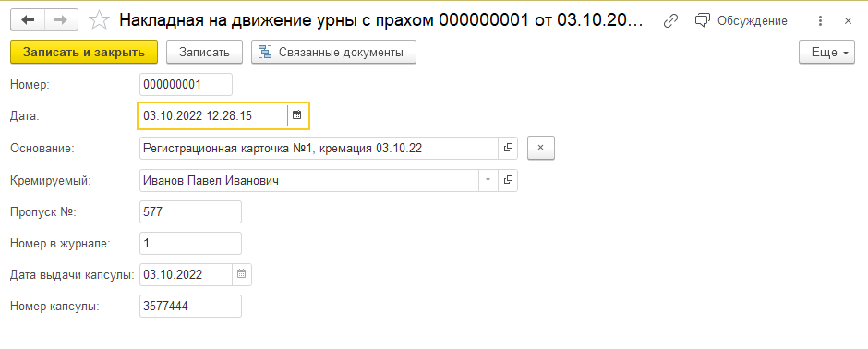Open the three-dot options menu
The height and width of the screenshot is (349, 868).
click(x=820, y=21)
